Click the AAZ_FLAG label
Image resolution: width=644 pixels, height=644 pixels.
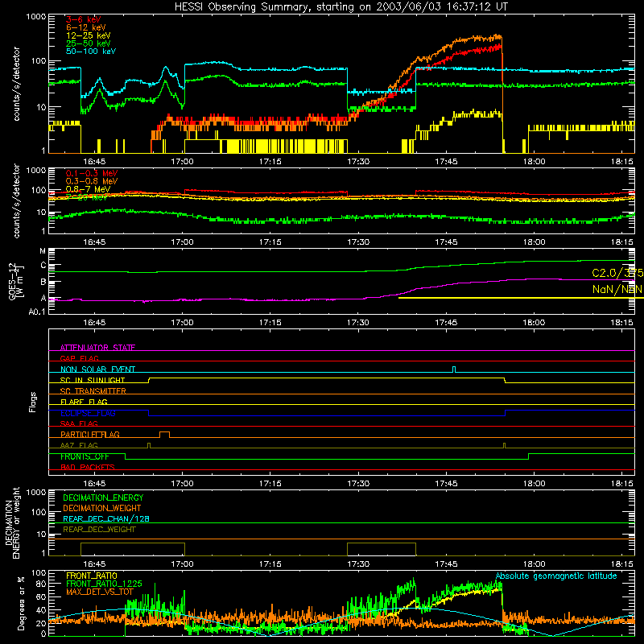pyautogui.click(x=79, y=445)
